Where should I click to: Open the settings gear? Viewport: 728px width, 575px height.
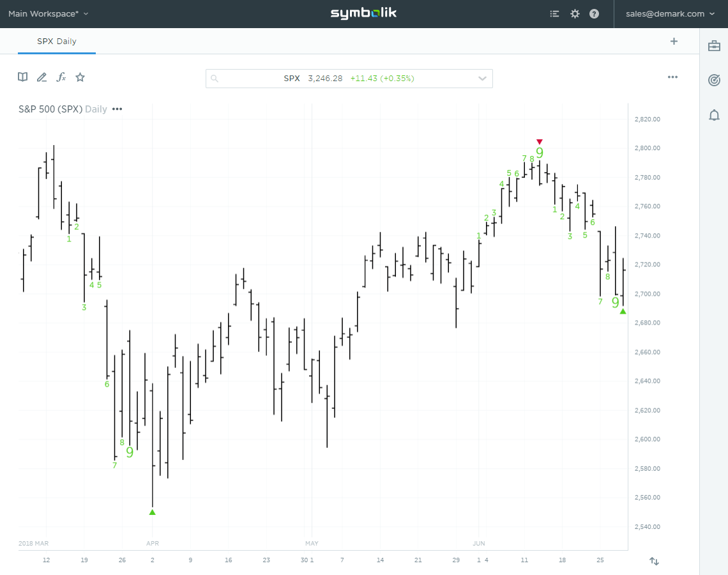coord(575,13)
